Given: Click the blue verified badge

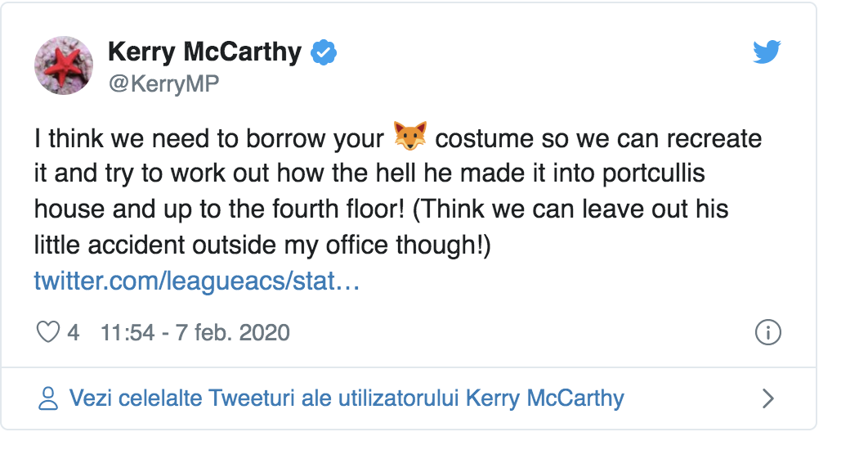Looking at the screenshot, I should point(325,53).
